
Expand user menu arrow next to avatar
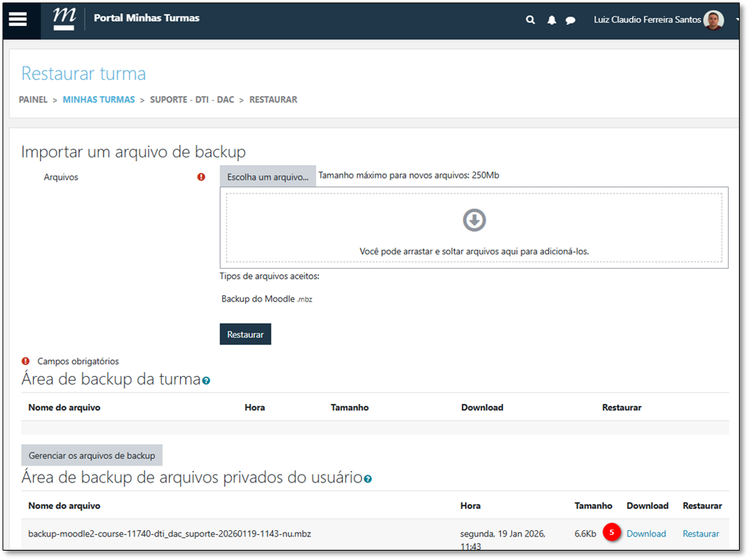coord(737,20)
